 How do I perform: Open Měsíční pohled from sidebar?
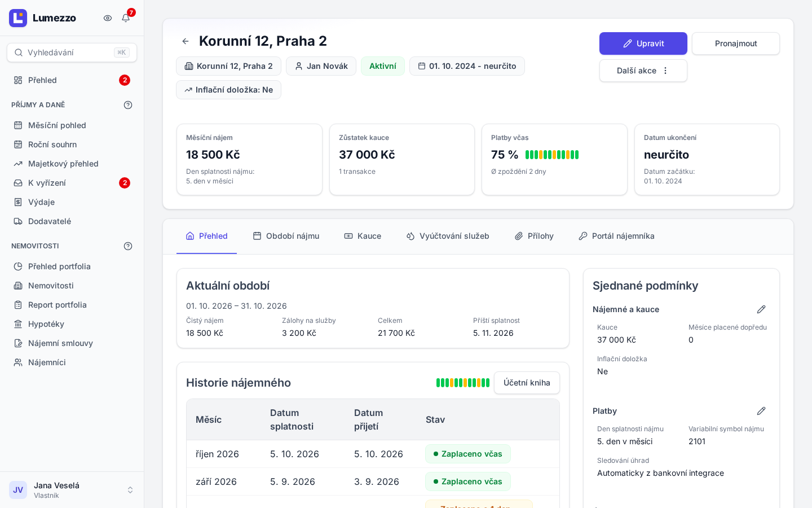coord(72,125)
